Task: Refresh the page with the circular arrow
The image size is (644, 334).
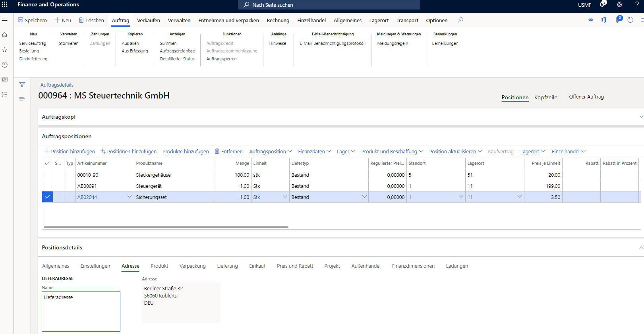Action: point(630,20)
